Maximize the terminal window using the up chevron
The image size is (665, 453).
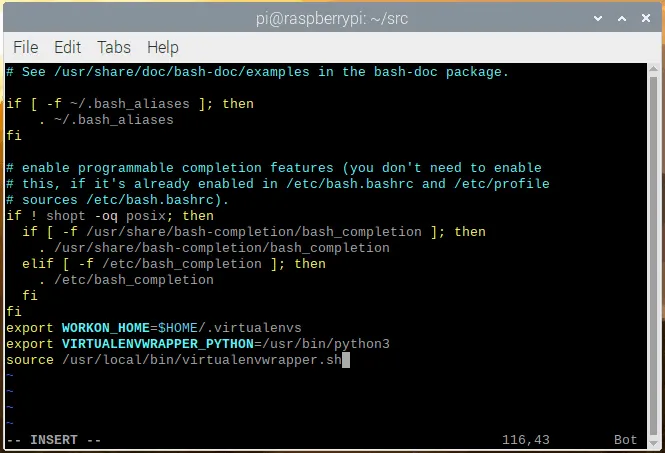622,18
